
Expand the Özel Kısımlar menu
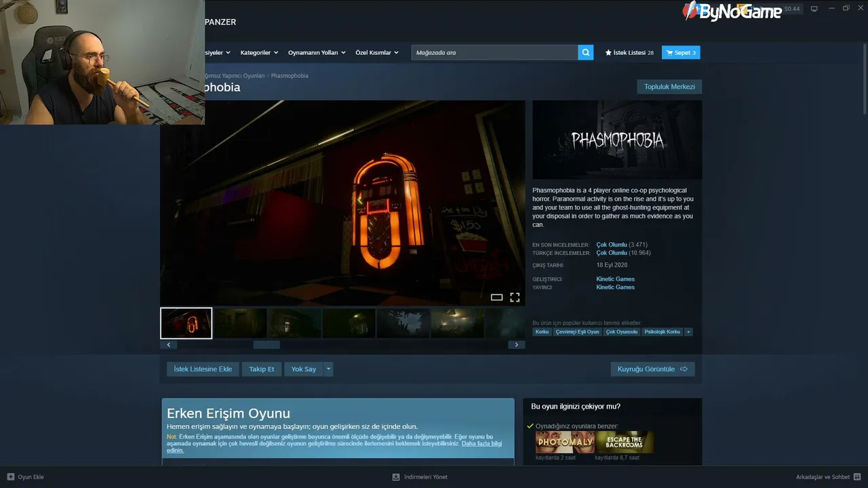click(x=377, y=52)
